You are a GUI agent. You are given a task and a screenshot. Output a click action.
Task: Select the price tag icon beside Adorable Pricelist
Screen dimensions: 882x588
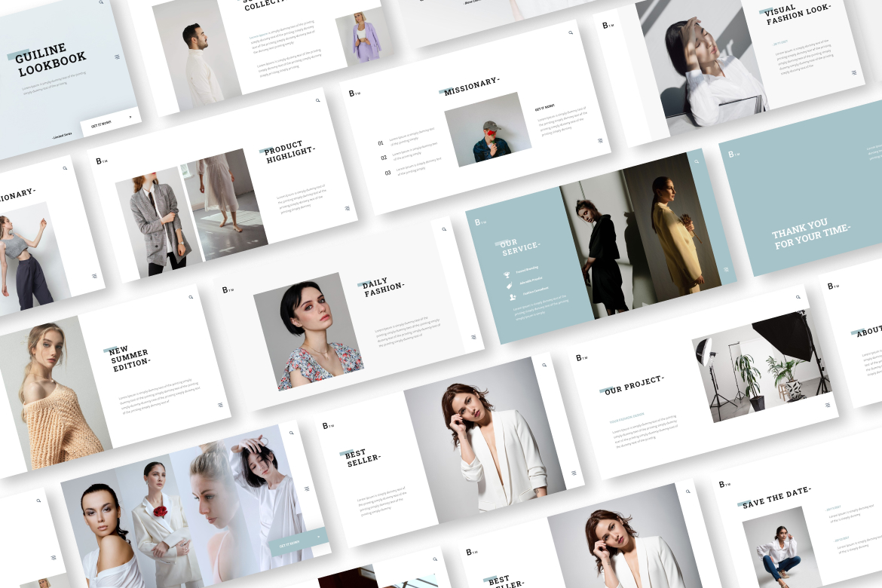click(x=509, y=284)
